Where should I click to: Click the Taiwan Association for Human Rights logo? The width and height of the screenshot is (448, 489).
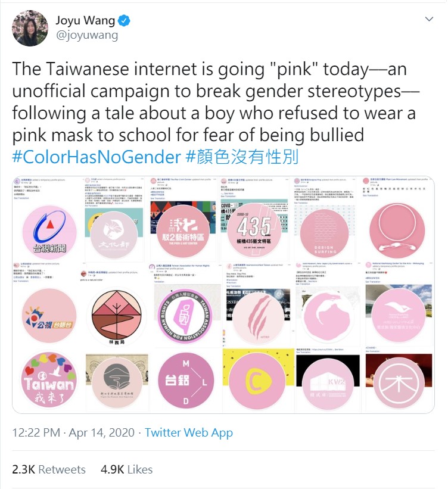(x=185, y=316)
